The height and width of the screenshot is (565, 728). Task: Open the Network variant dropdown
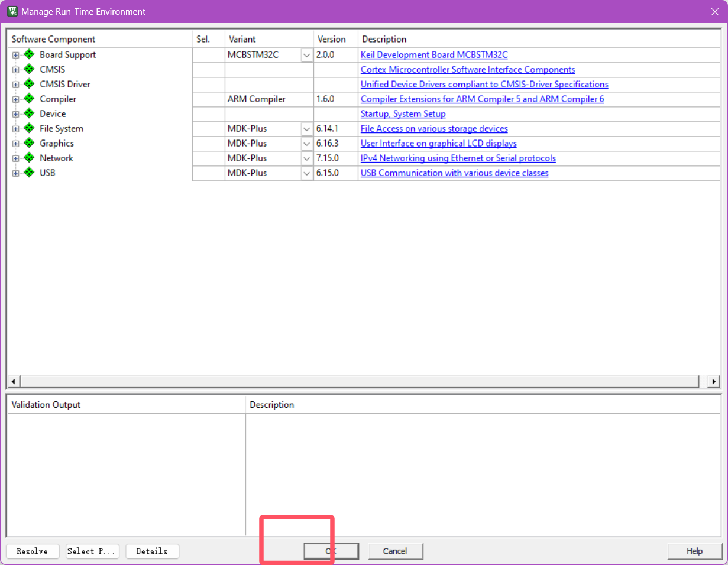click(x=306, y=158)
